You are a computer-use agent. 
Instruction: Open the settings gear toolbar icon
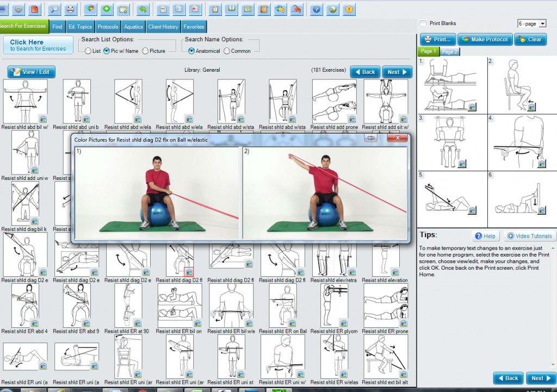(18, 9)
